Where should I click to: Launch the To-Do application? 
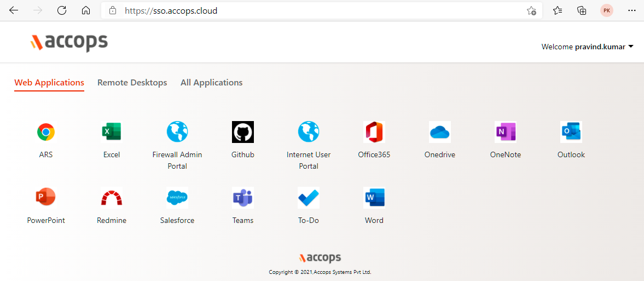coord(309,198)
